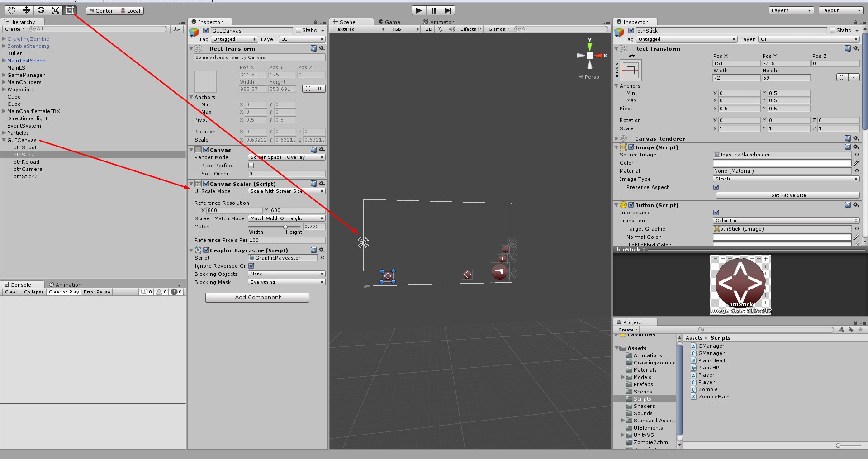The height and width of the screenshot is (459, 868).
Task: Click the Pos X field for btnStick
Action: 736,63
